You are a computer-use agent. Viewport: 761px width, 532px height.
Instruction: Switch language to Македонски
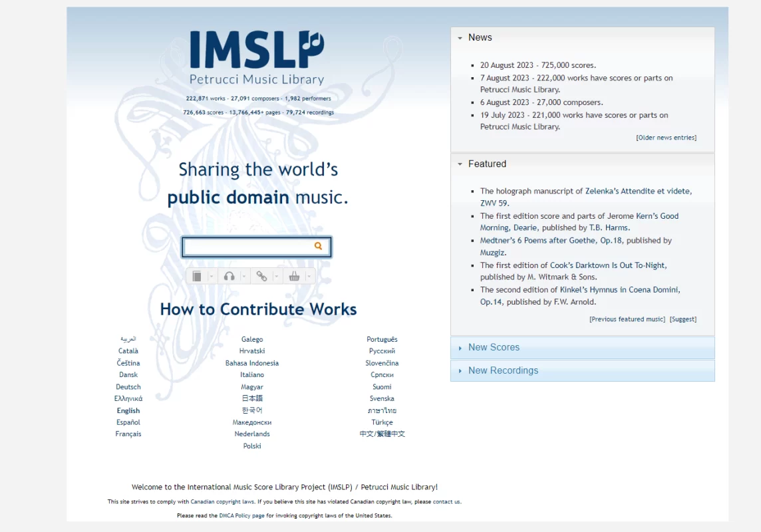click(252, 422)
